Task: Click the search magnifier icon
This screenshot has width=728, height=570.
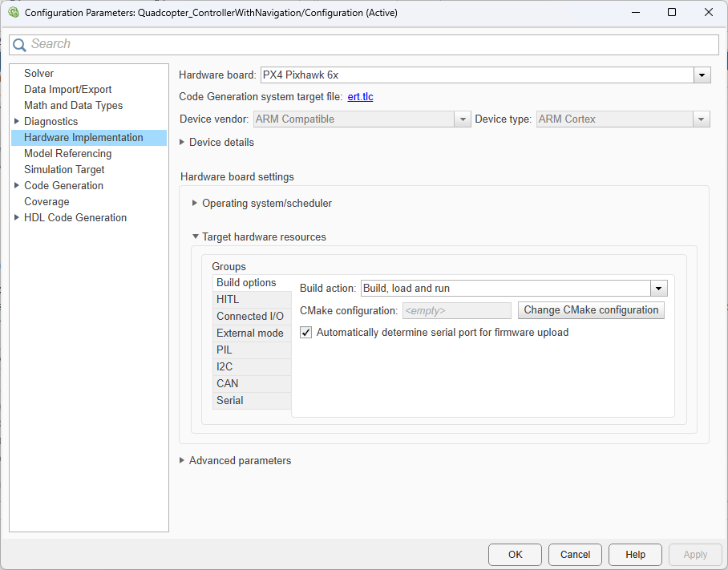Action: [x=19, y=45]
